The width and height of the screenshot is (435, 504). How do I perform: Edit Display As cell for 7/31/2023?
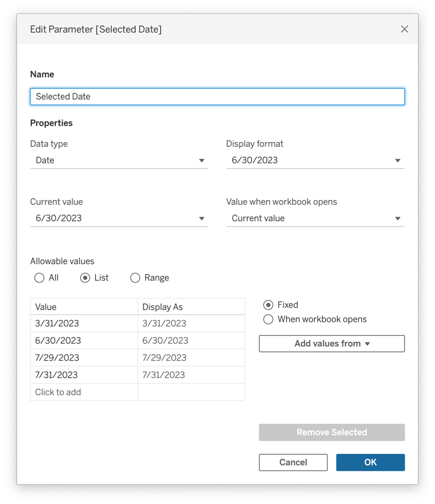192,375
